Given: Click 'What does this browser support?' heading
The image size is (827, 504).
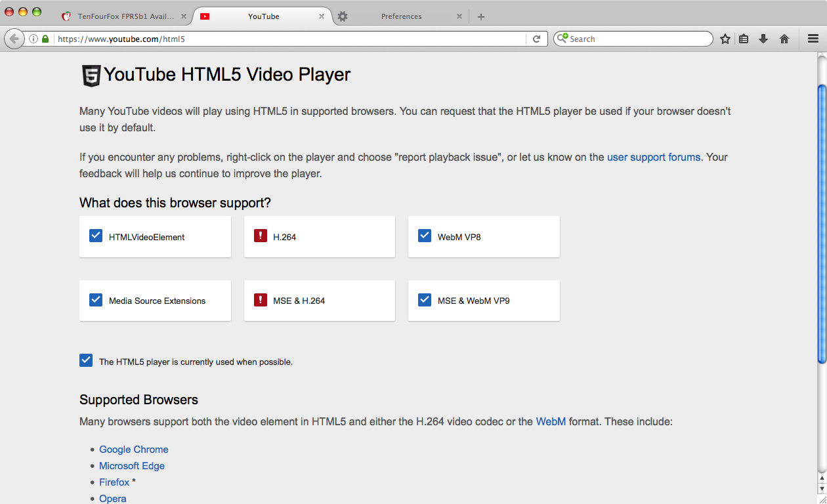Looking at the screenshot, I should click(x=175, y=203).
